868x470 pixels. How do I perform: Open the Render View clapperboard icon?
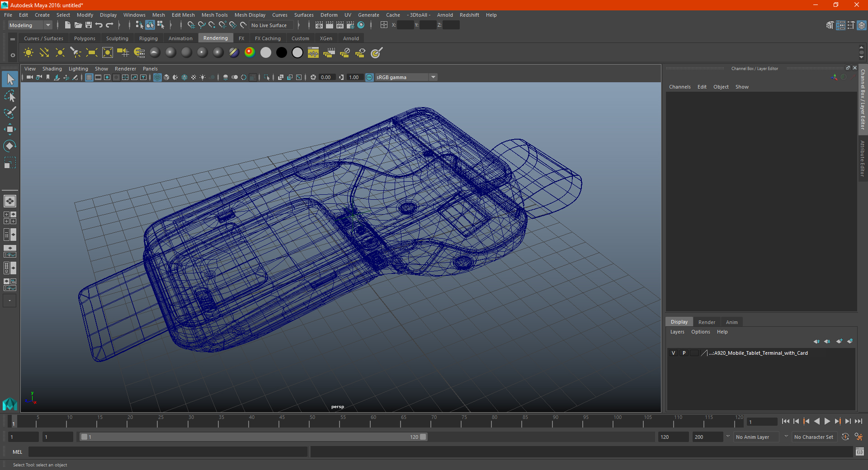(x=319, y=25)
